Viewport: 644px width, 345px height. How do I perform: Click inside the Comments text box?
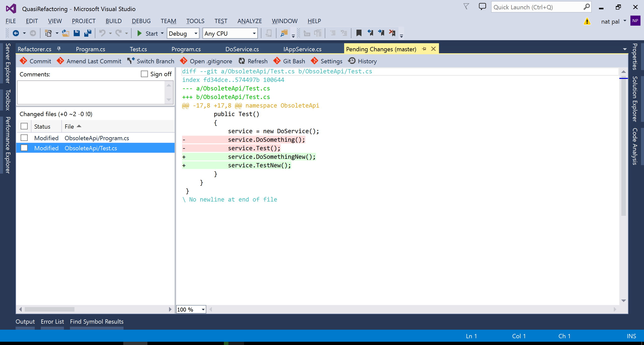pyautogui.click(x=91, y=92)
